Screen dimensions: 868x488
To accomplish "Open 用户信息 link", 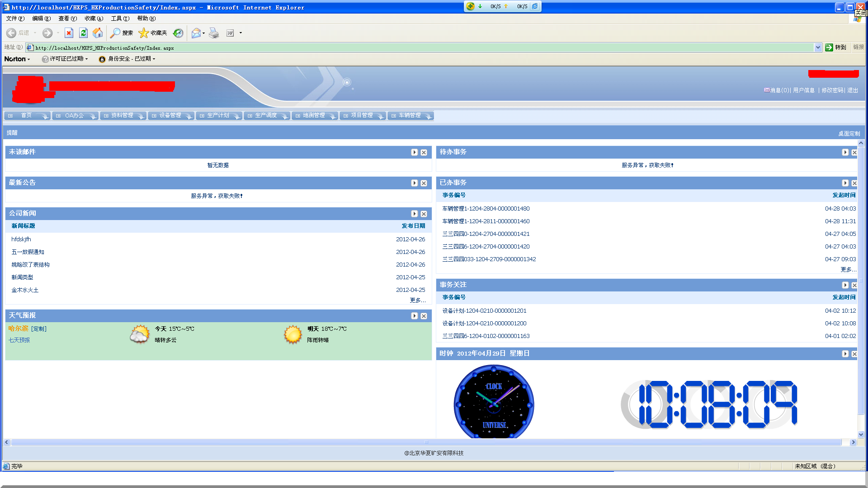I will click(x=804, y=90).
